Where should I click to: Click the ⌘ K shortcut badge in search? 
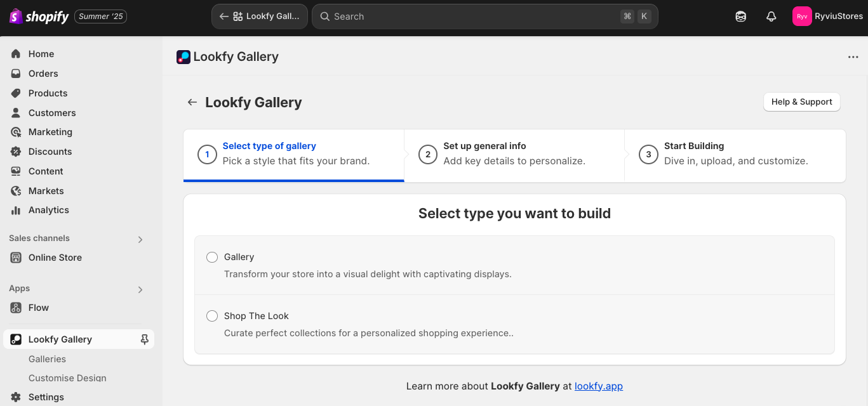coord(636,16)
